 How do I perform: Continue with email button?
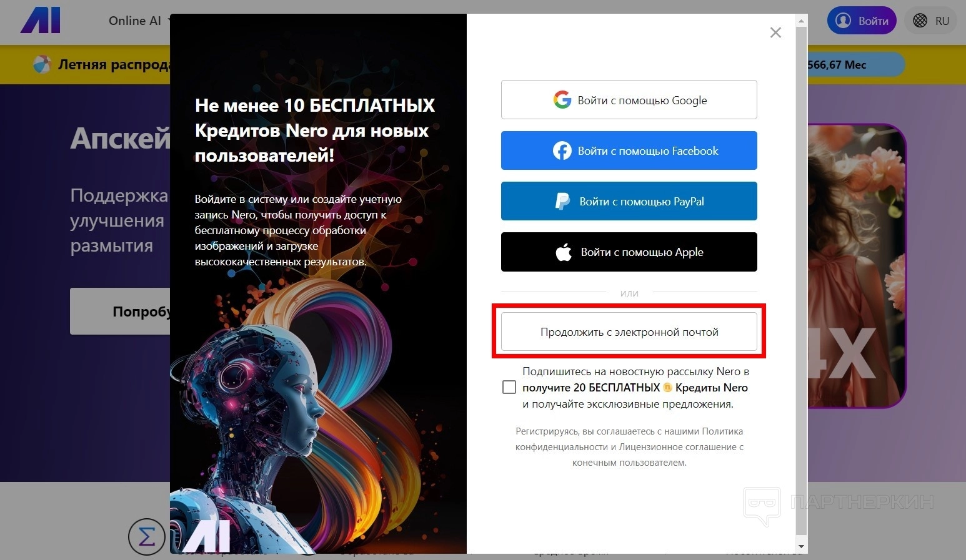(629, 332)
